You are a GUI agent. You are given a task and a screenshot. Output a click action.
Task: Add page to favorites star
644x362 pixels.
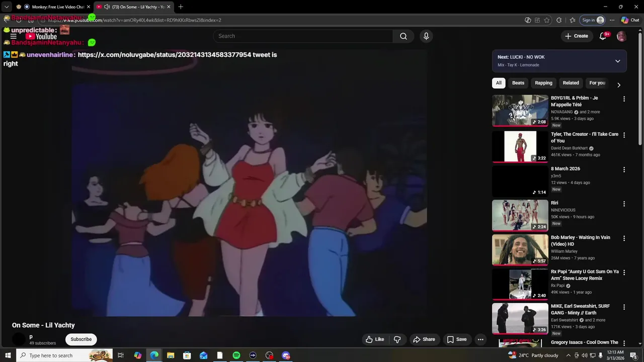pyautogui.click(x=547, y=20)
